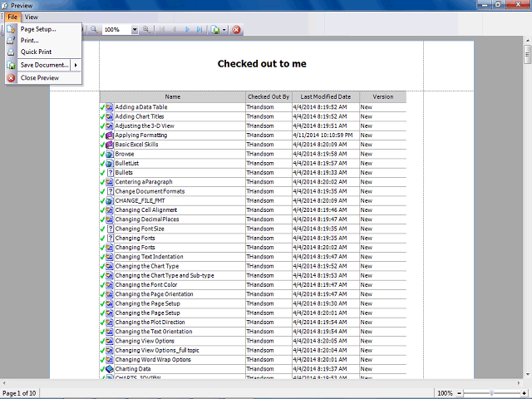Click horizontal scrollbar right arrow
Screen dimensions: 532x399
(x=519, y=383)
